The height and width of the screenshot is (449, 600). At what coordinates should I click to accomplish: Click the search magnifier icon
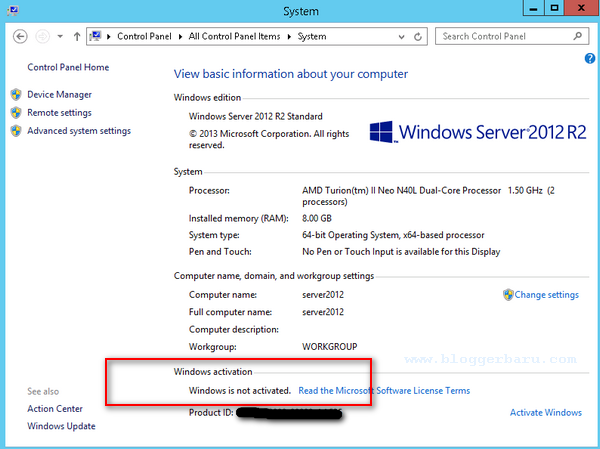(x=578, y=36)
